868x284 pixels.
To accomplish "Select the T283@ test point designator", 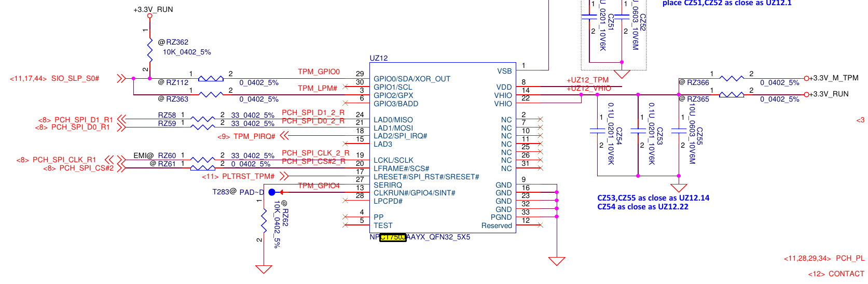I will coord(224,192).
